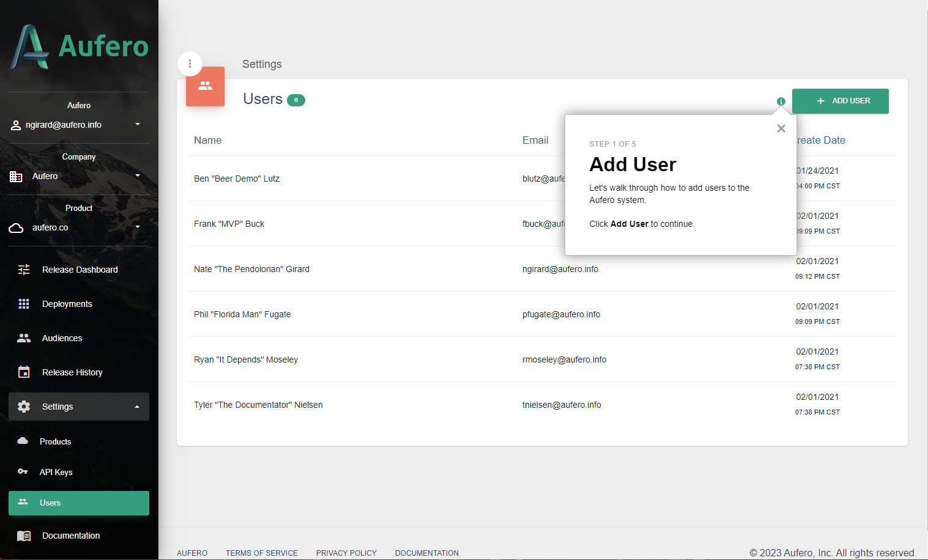Open Documentation in the sidebar
The height and width of the screenshot is (560, 928).
[x=70, y=536]
